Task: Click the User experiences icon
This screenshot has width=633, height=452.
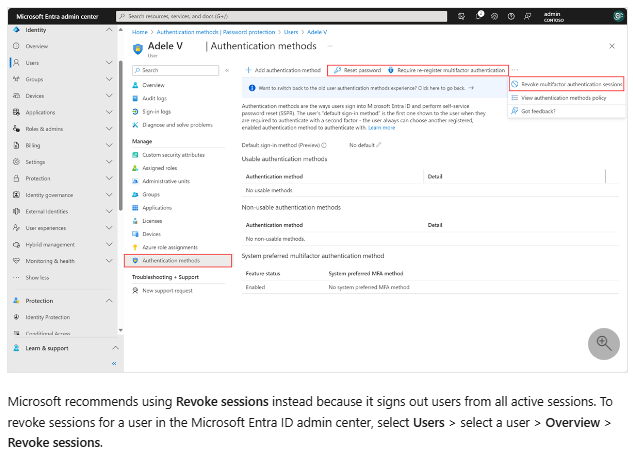Action: [x=16, y=228]
